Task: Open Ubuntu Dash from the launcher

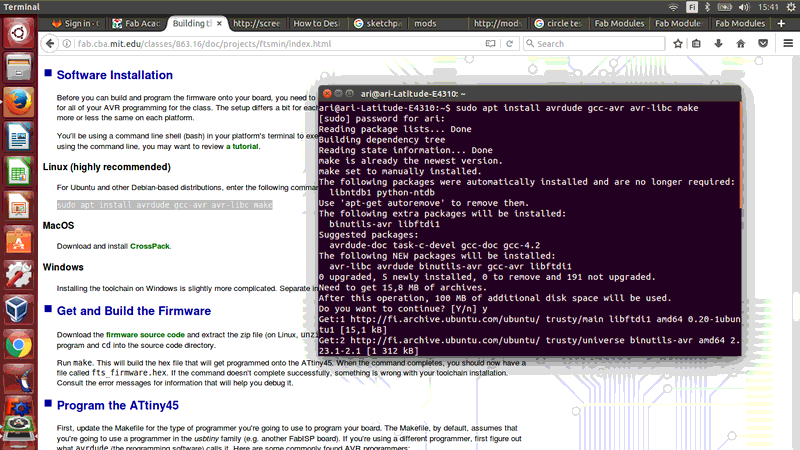Action: click(18, 33)
